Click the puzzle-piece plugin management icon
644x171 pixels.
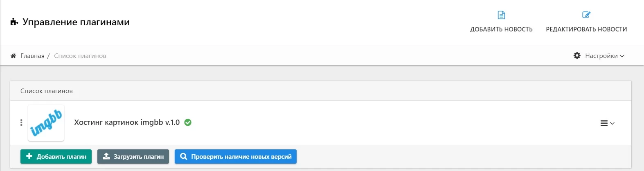pos(14,22)
